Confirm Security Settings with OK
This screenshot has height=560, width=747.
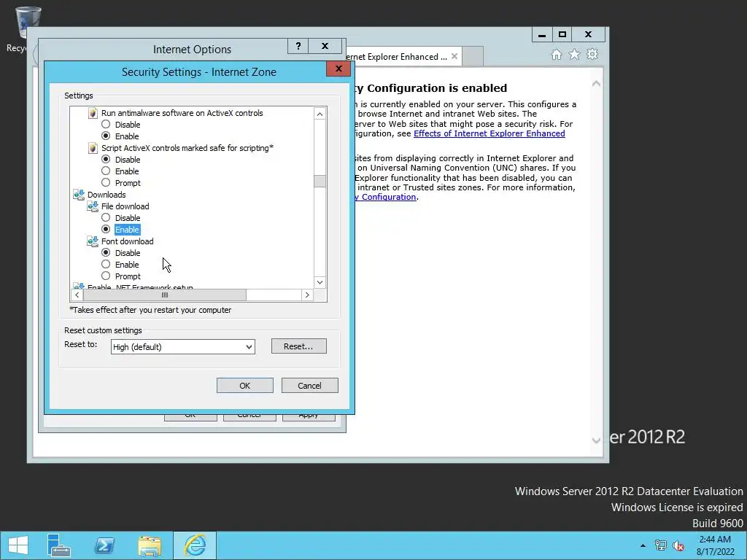coord(245,386)
